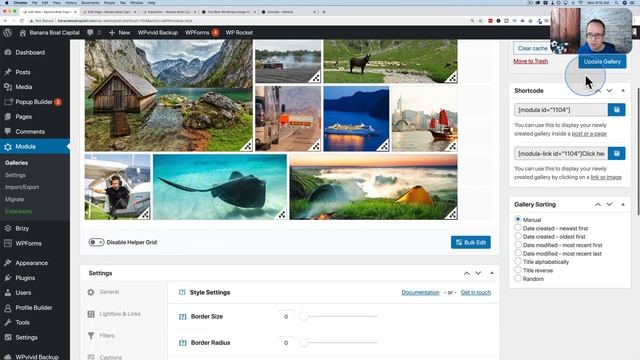Toggle Disable Helper Grid switch
640x360 pixels.
pyautogui.click(x=96, y=242)
